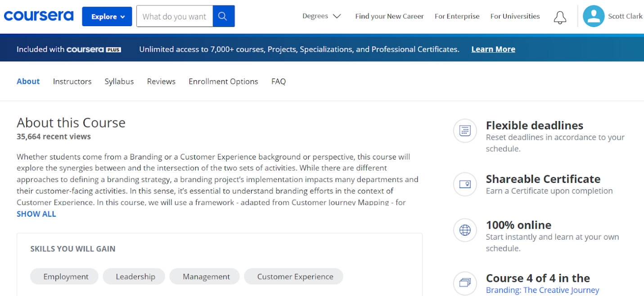
Task: Click the 100% online globe icon
Action: coord(464,230)
